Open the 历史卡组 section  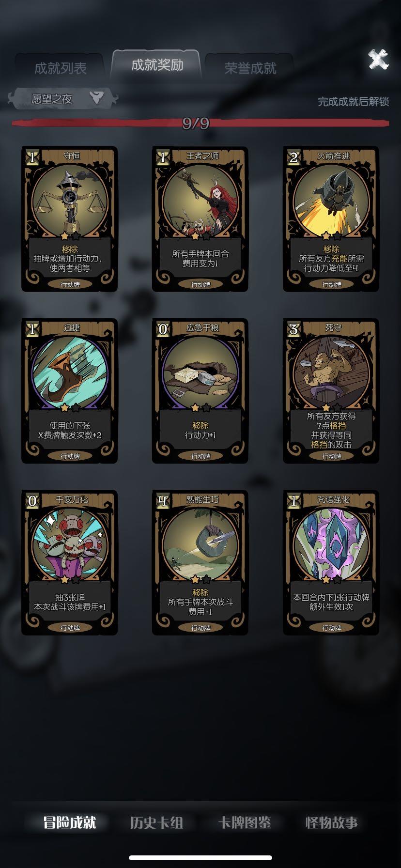click(157, 822)
